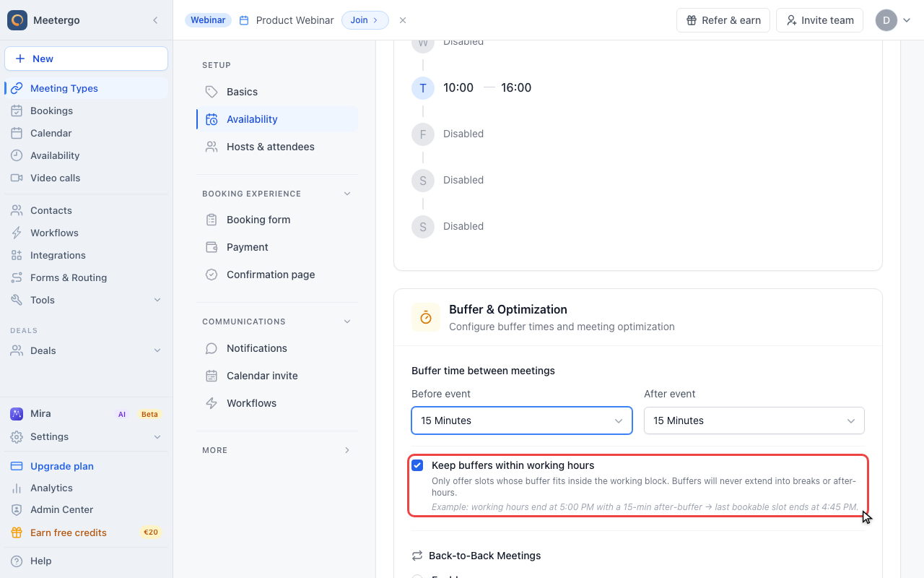Click the Back-to-Back Meetings arrows icon

pyautogui.click(x=417, y=556)
